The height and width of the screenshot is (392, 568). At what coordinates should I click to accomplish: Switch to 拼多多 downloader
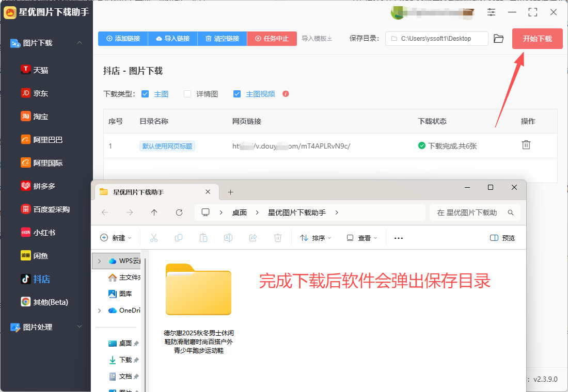point(38,186)
